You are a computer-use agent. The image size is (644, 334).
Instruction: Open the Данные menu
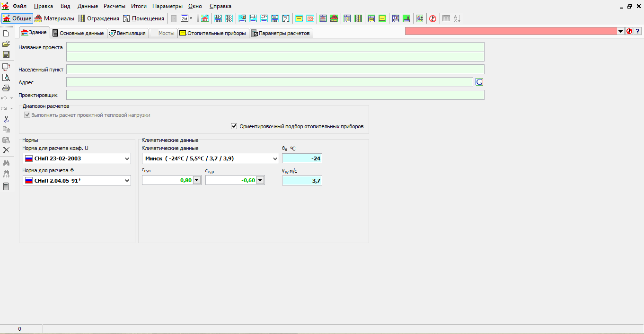coord(88,6)
